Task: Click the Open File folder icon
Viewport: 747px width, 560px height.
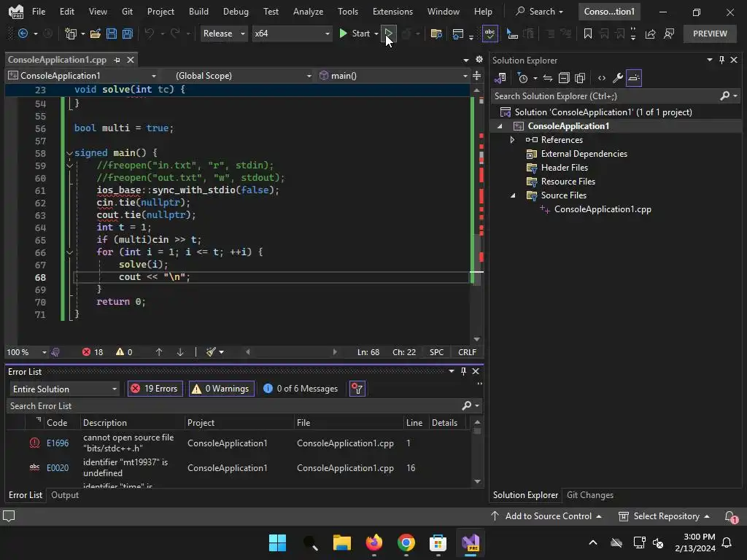Action: point(96,34)
